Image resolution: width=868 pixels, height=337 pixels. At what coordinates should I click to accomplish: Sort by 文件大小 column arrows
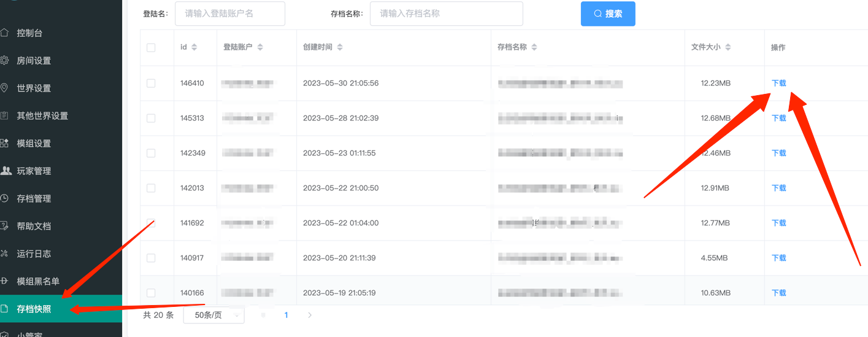[728, 47]
